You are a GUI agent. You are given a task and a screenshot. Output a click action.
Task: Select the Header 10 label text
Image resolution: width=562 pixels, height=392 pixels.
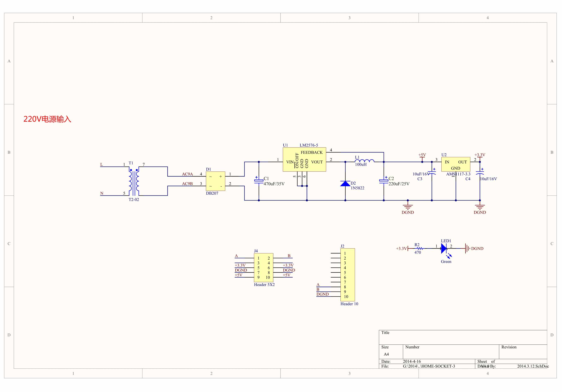point(349,304)
